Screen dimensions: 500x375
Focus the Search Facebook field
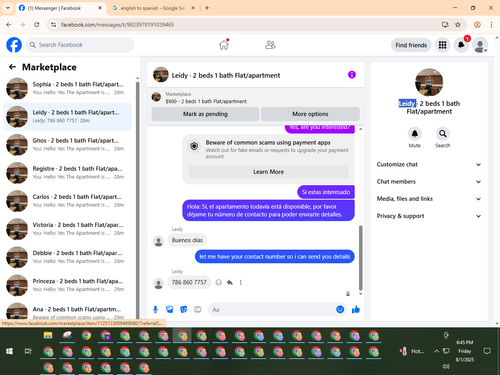coord(80,45)
